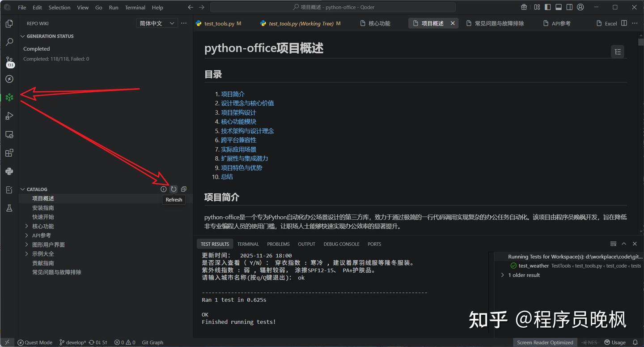This screenshot has width=644, height=347.
Task: Expand the 核心功能 catalog entry
Action: point(27,226)
